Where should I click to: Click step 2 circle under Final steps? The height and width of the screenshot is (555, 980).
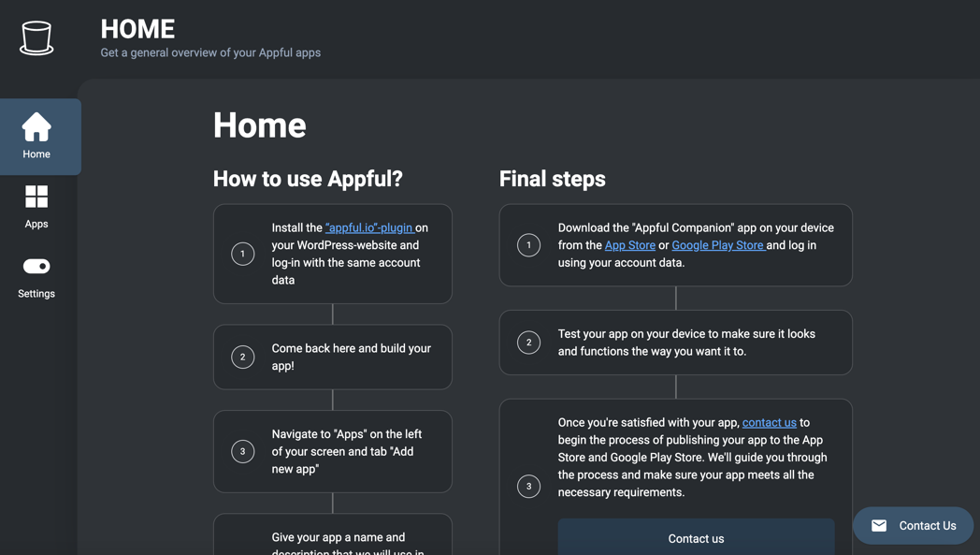click(528, 343)
